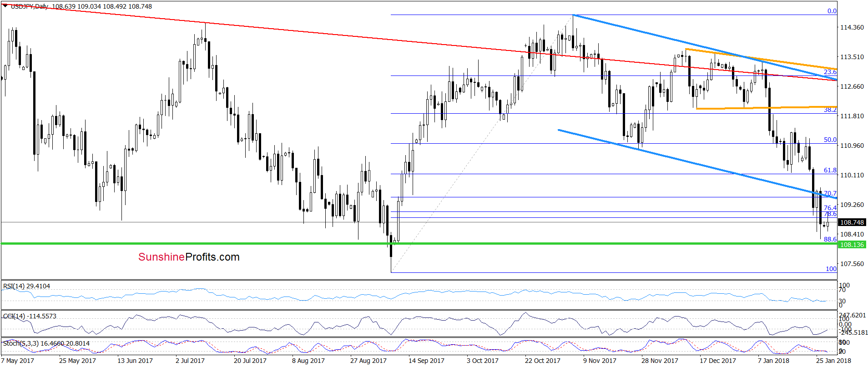The width and height of the screenshot is (868, 367).
Task: Select the 23.6 Fibonacci level label
Action: point(830,72)
